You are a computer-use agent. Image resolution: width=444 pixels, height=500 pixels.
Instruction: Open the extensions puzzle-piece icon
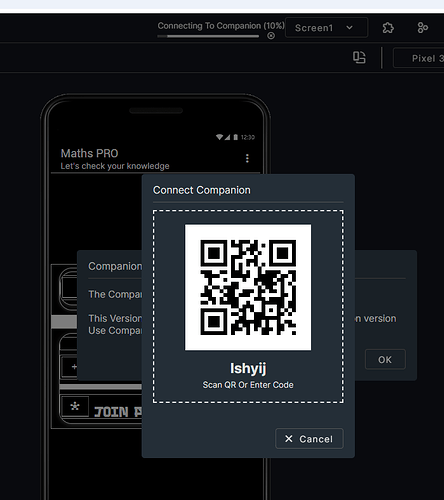(388, 28)
